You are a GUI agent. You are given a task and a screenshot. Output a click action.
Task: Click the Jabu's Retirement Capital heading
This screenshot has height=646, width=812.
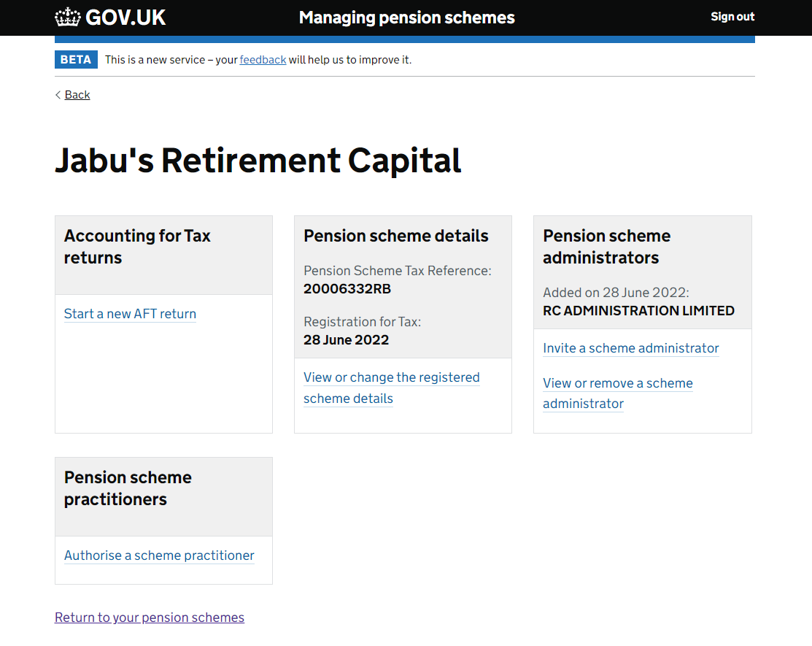point(258,160)
